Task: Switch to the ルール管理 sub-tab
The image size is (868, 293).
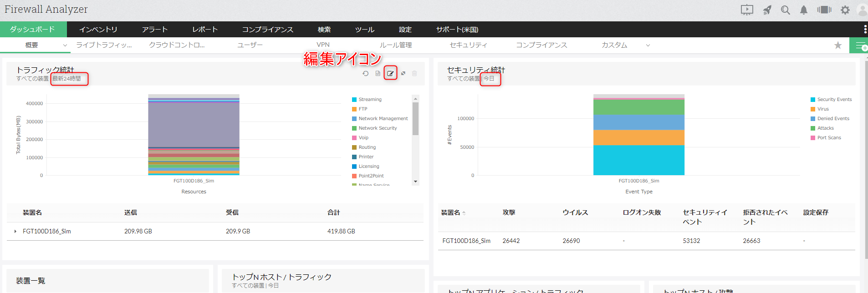Action: [x=396, y=45]
